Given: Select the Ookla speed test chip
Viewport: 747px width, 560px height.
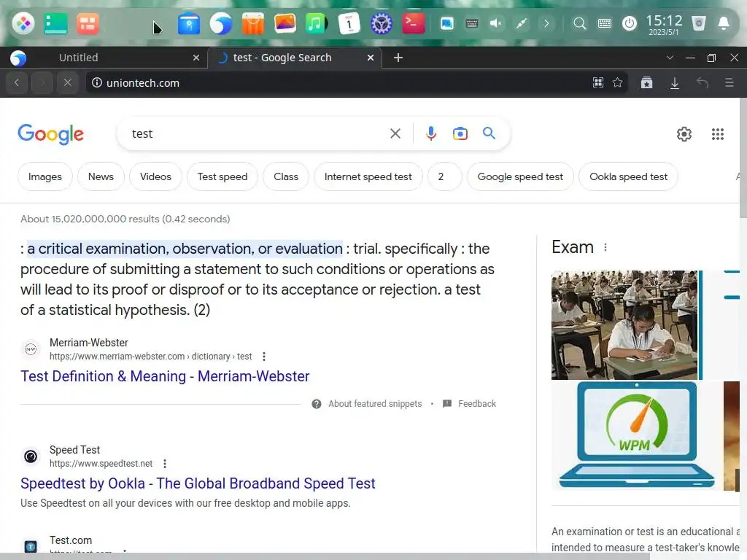Looking at the screenshot, I should pyautogui.click(x=628, y=176).
